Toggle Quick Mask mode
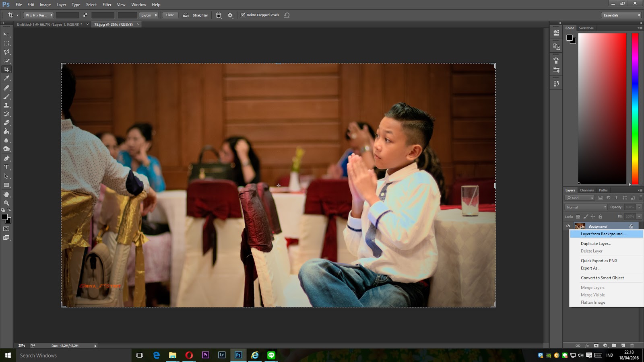Viewport: 644px width, 362px height. pos(6,229)
